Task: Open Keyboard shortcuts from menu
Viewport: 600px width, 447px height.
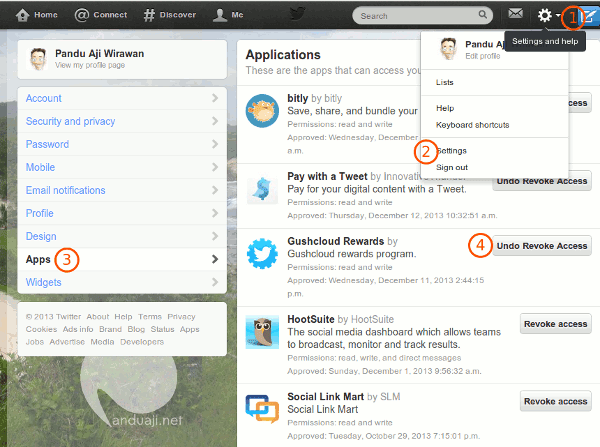Action: [x=473, y=125]
